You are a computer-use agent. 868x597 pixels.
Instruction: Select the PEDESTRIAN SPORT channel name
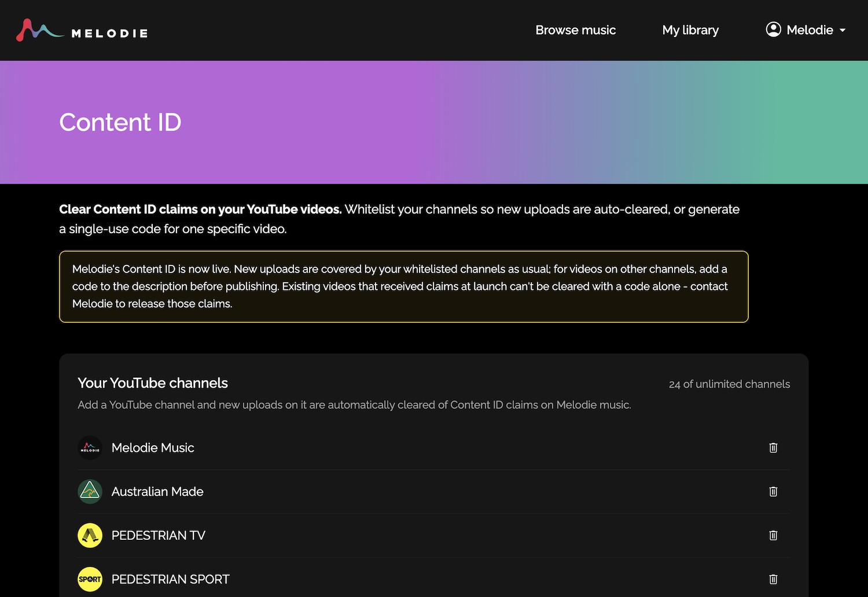coord(171,579)
